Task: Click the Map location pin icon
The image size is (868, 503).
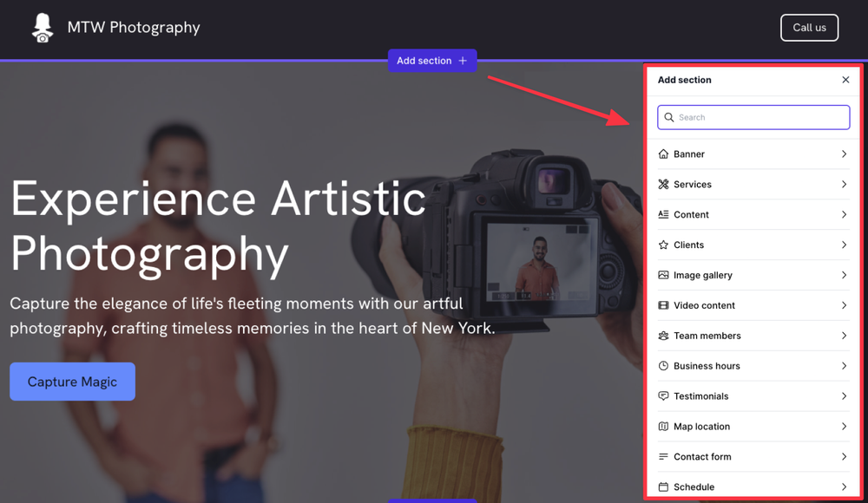Action: [x=665, y=426]
